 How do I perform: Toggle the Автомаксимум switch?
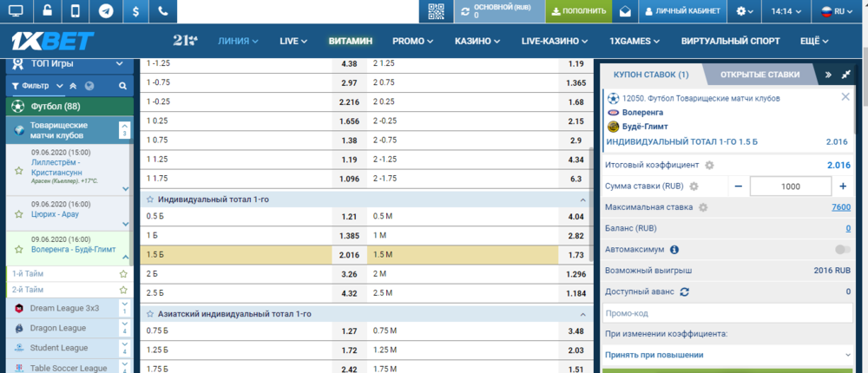pyautogui.click(x=843, y=250)
